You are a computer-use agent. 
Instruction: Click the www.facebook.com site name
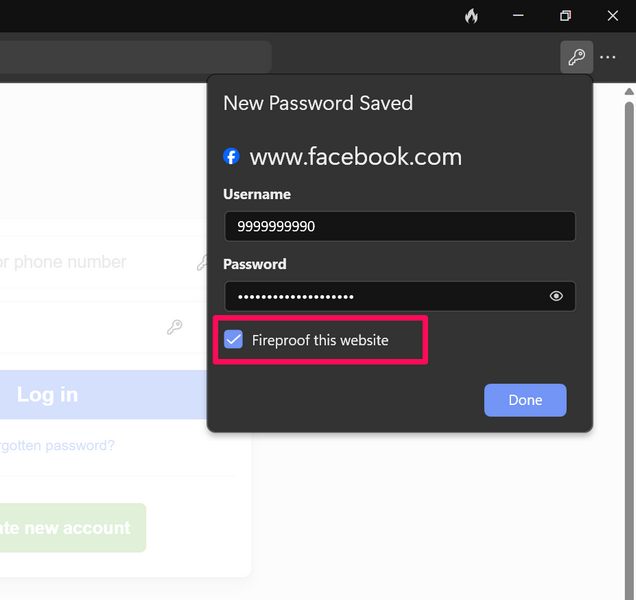355,157
